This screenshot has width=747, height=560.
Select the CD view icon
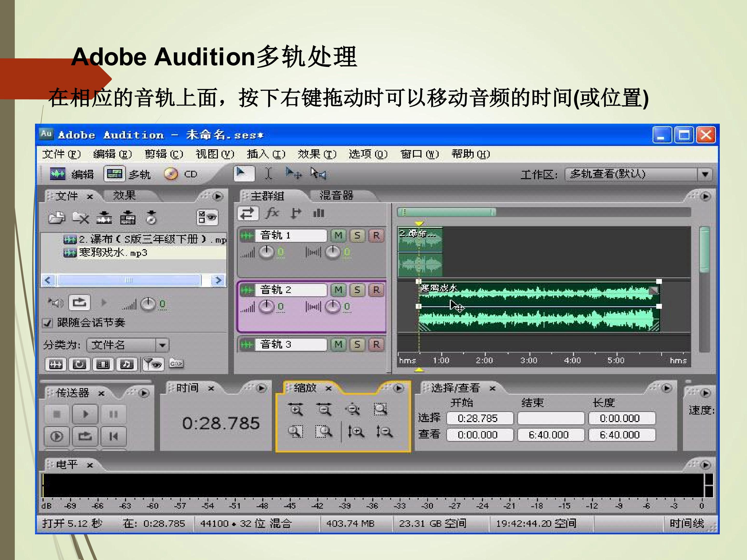tap(171, 174)
